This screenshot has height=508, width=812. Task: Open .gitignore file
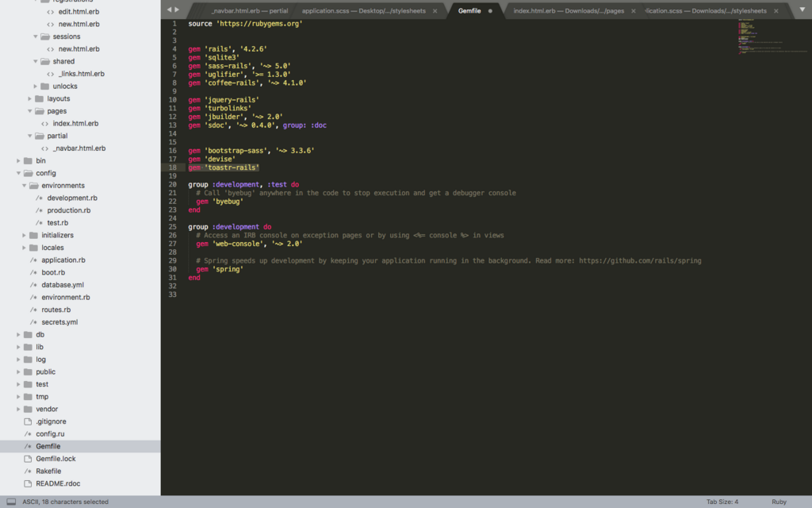click(x=51, y=422)
